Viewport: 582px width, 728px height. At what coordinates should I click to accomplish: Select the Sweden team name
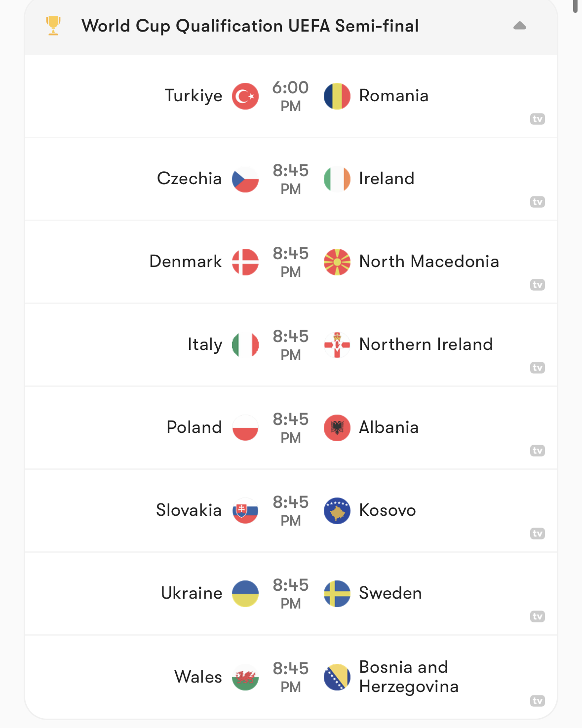pyautogui.click(x=390, y=593)
